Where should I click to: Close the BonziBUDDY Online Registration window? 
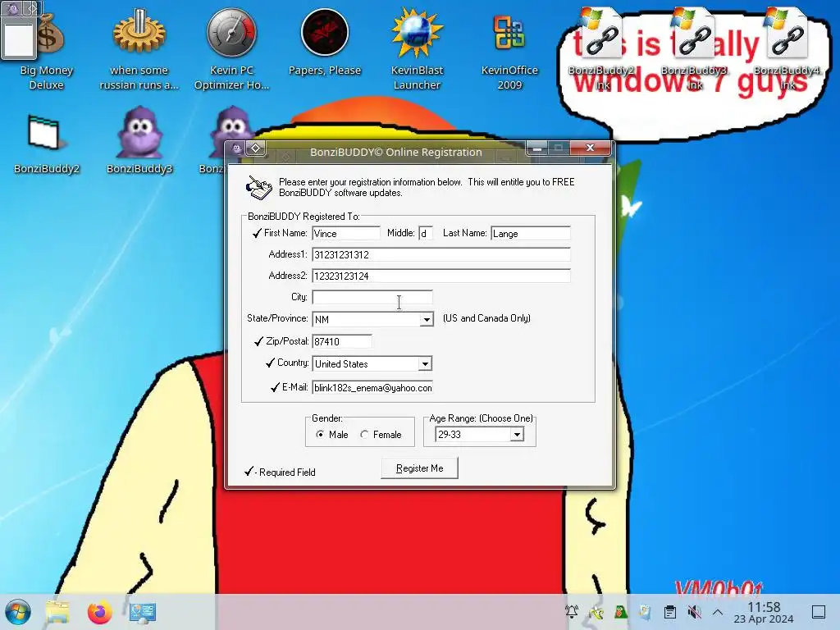pyautogui.click(x=590, y=148)
